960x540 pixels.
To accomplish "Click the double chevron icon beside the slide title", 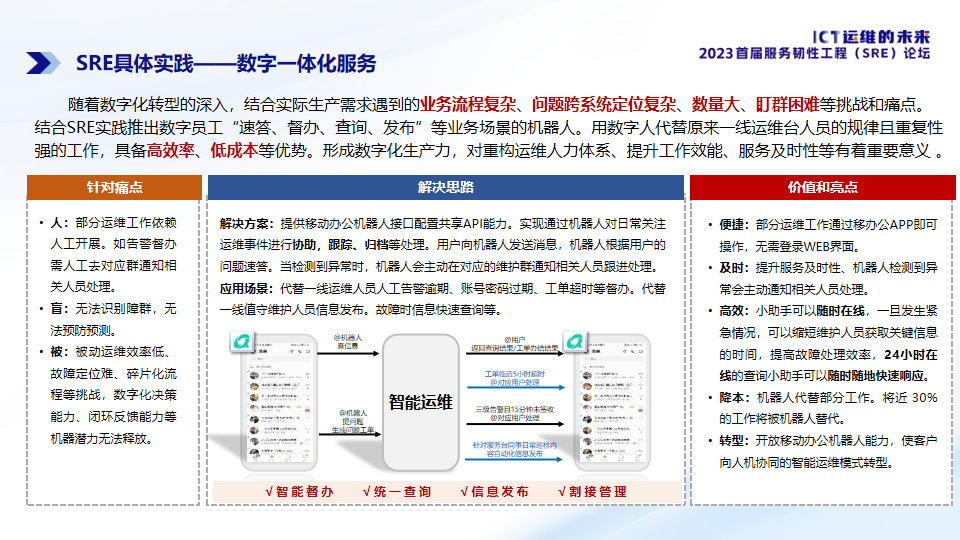I will click(43, 63).
